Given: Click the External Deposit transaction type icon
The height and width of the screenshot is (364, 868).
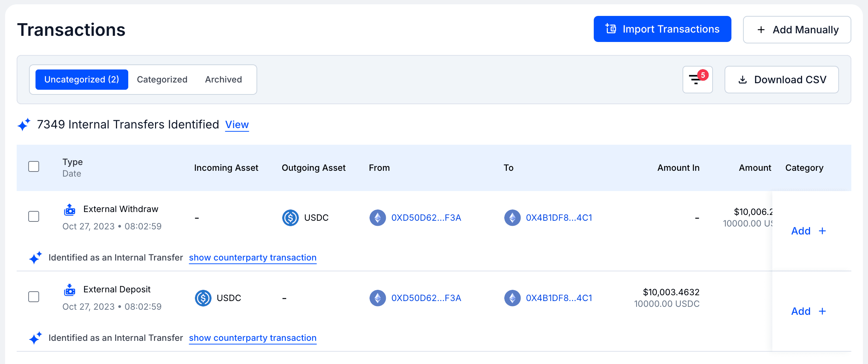Looking at the screenshot, I should coord(70,289).
